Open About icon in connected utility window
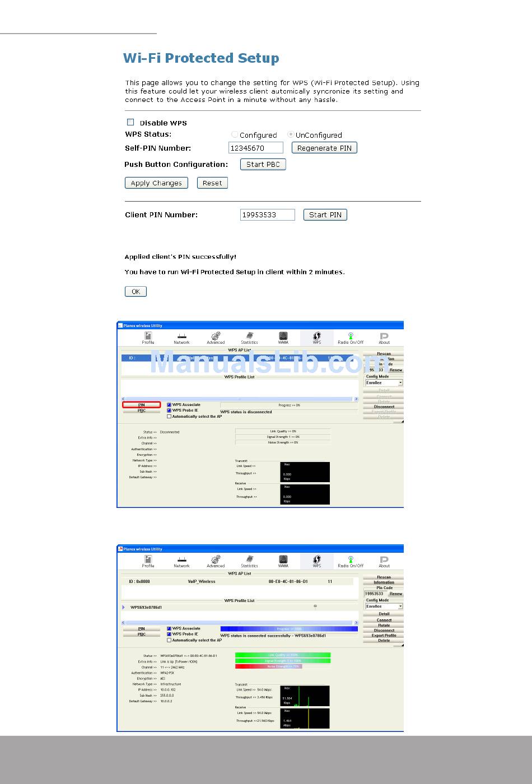 point(384,561)
